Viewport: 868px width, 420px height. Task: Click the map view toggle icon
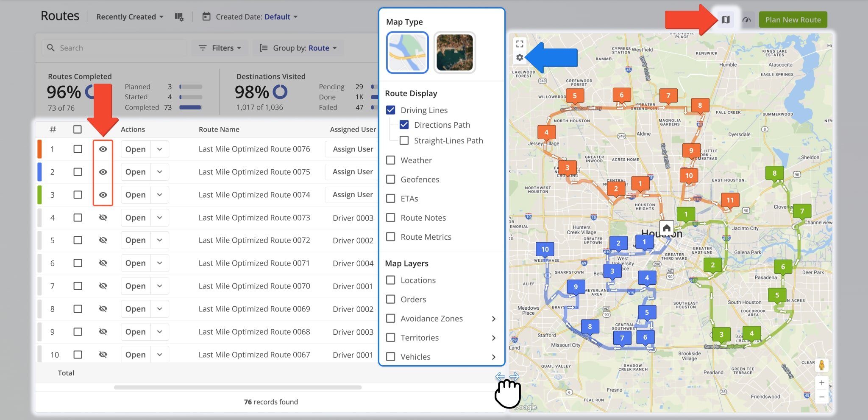[726, 20]
